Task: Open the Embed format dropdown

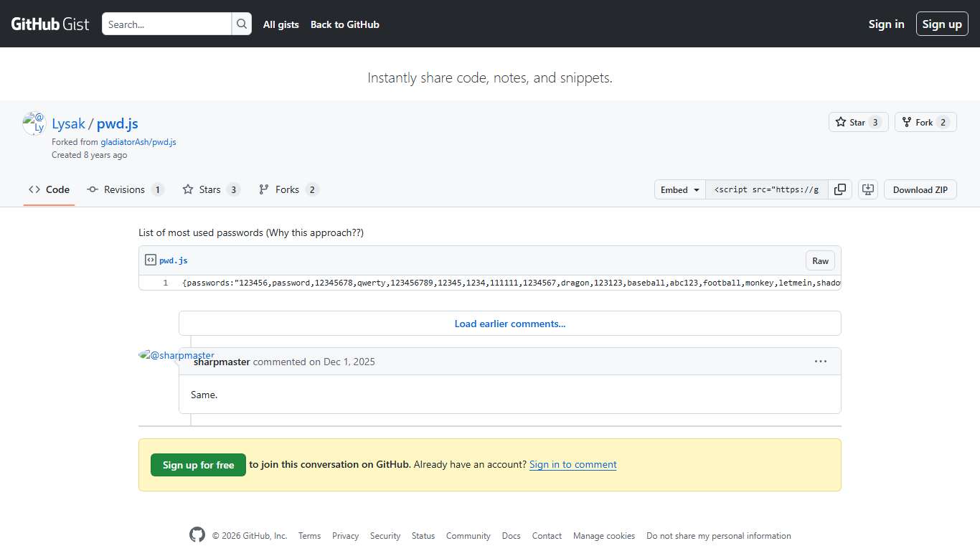Action: [x=679, y=189]
